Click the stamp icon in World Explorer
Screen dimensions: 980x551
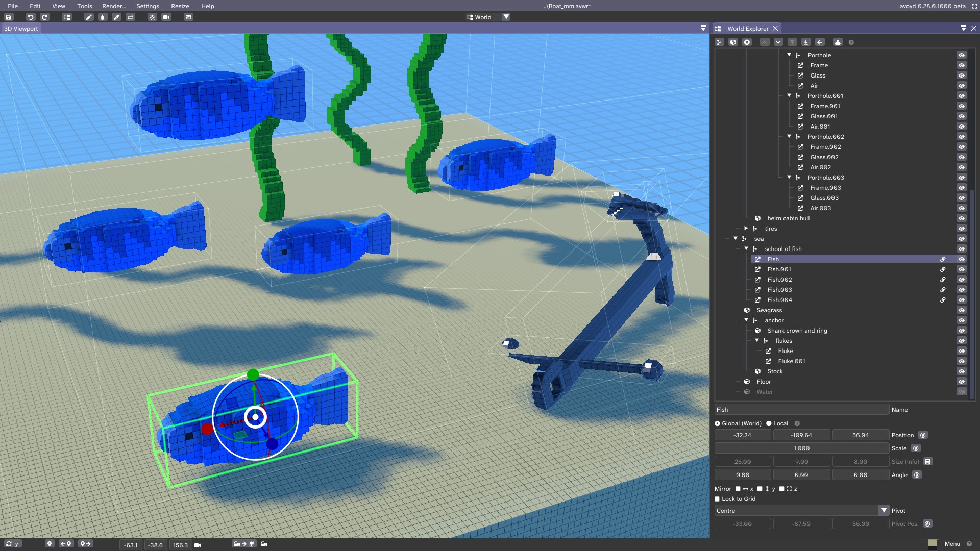[x=838, y=42]
